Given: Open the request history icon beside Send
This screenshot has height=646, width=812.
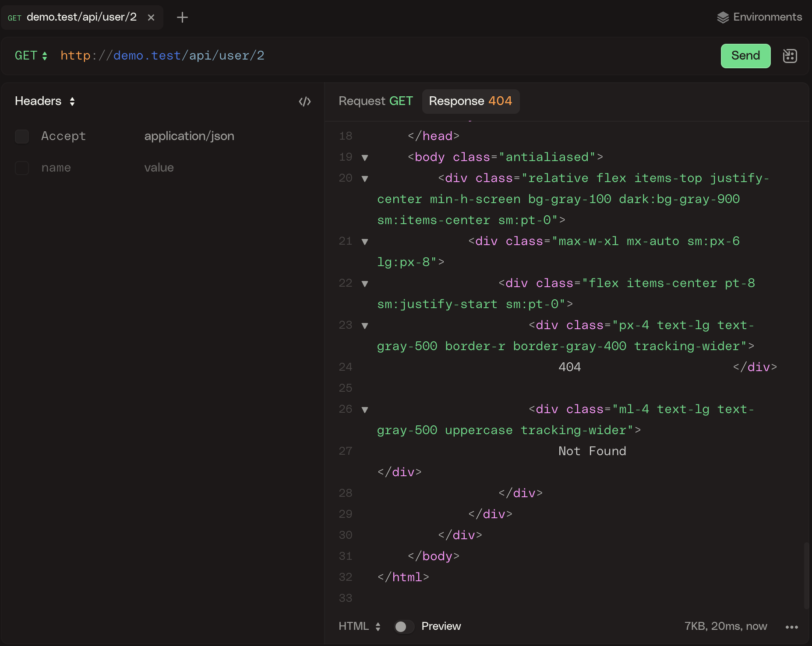Looking at the screenshot, I should click(790, 56).
